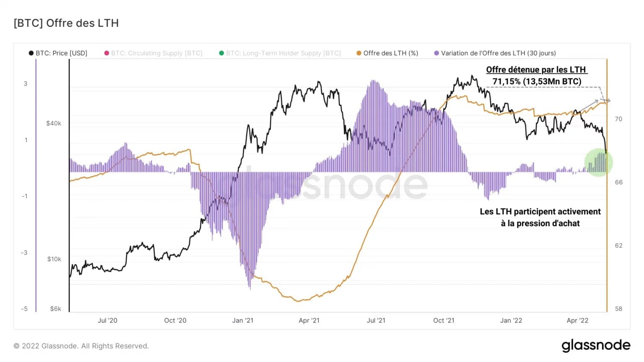Image resolution: width=644 pixels, height=362 pixels.
Task: Click the glassnode logo at bottom right
Action: 596,345
